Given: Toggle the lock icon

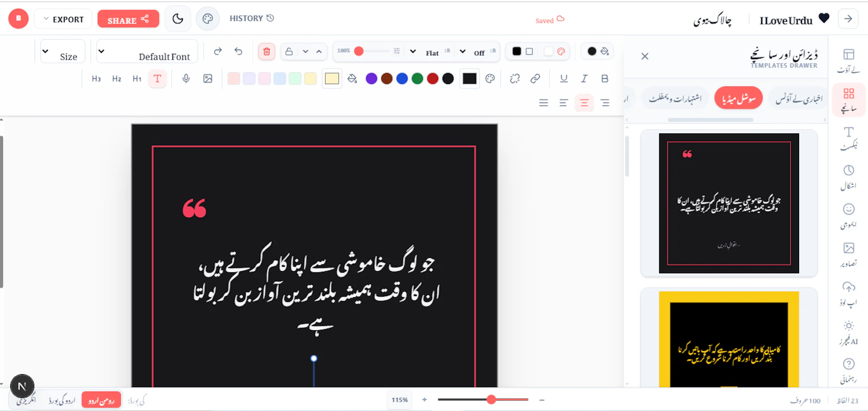Looking at the screenshot, I should [x=289, y=52].
